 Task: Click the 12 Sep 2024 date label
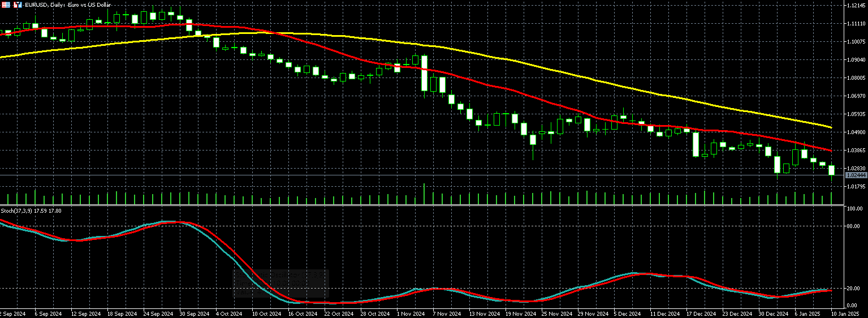tap(85, 313)
